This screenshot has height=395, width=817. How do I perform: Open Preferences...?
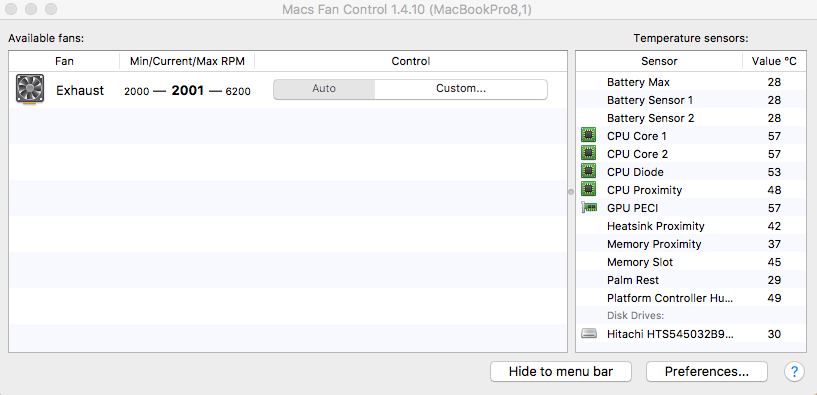(707, 372)
